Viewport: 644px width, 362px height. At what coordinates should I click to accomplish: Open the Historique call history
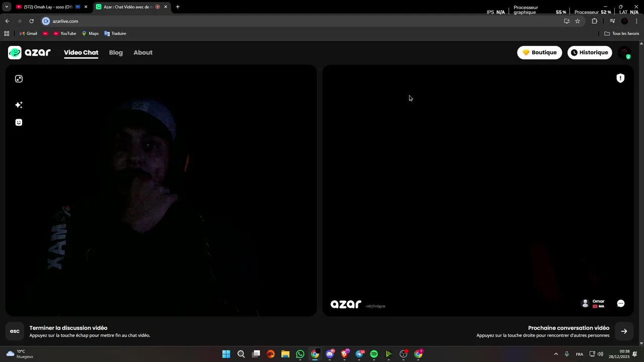point(590,52)
